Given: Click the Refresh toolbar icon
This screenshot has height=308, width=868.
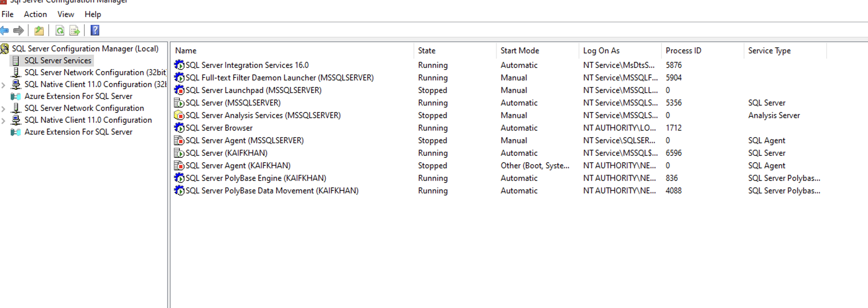Looking at the screenshot, I should click(60, 31).
